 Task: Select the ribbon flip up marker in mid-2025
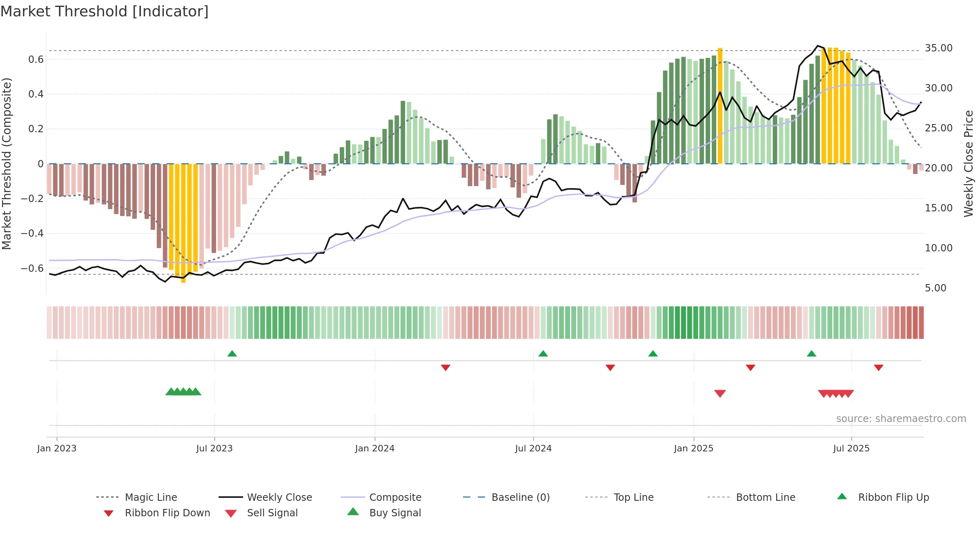(811, 353)
